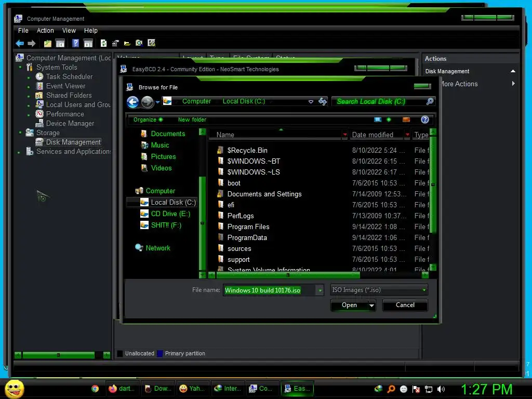This screenshot has height=399, width=532.
Task: Select the sources folder
Action: coord(239,249)
